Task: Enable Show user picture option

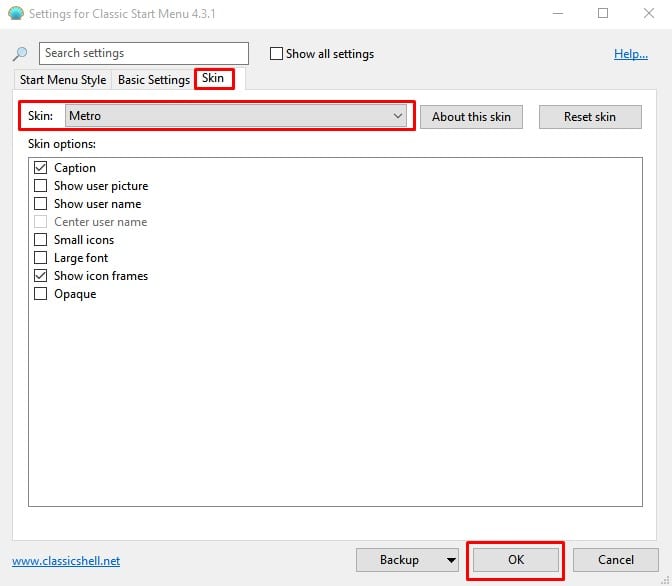Action: (40, 186)
